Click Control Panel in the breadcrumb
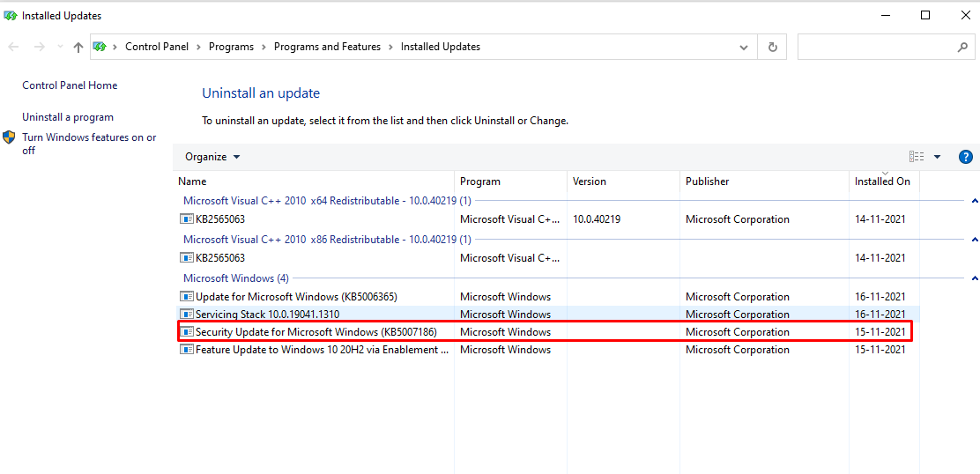 pos(157,47)
